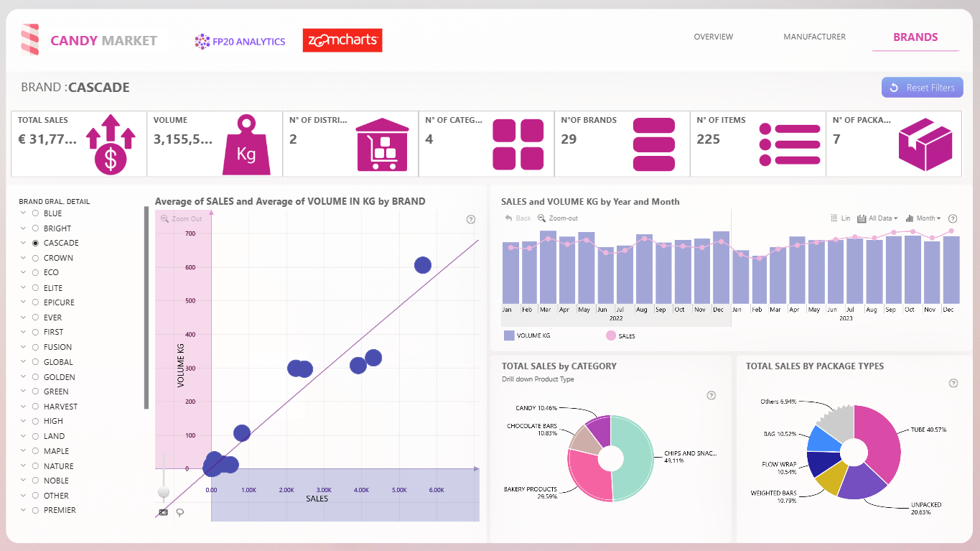This screenshot has height=551, width=980.
Task: Select the MAPLE brand radio button
Action: pyautogui.click(x=35, y=451)
